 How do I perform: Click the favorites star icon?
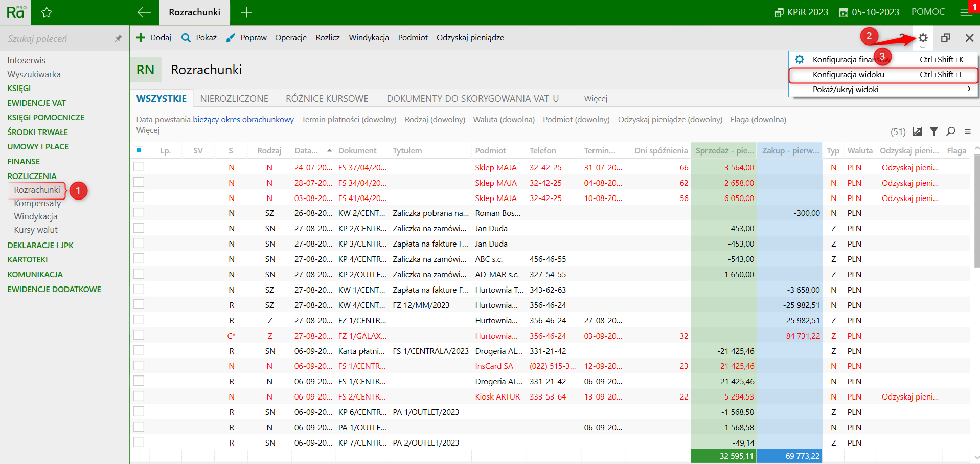click(47, 13)
